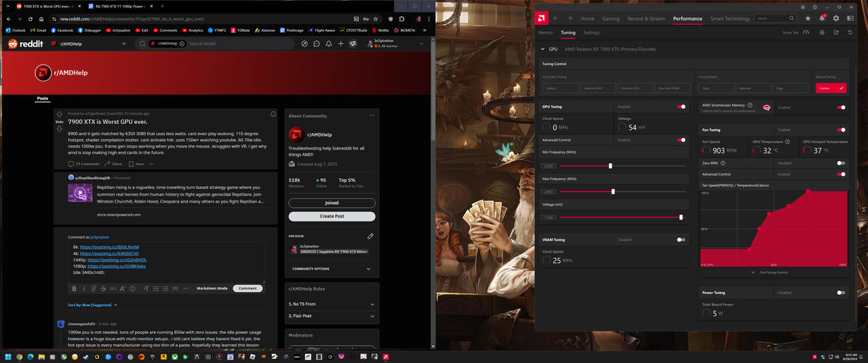Adjust the Voltage (mV) slider handle
868x363 pixels.
tap(681, 217)
